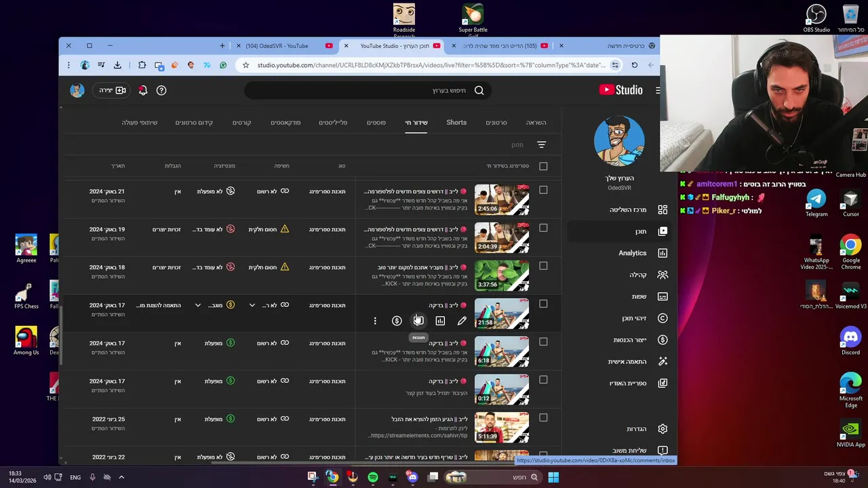The height and width of the screenshot is (488, 868).
Task: Click the Windows Start button
Action: [x=553, y=477]
